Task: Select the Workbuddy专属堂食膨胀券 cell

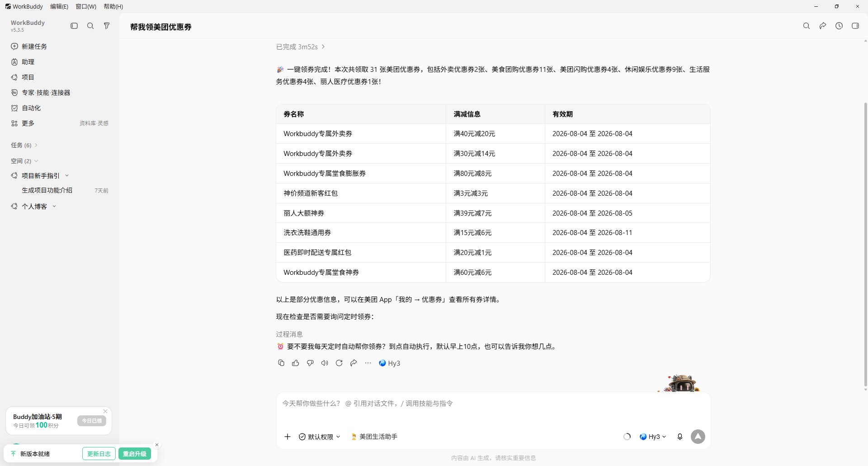Action: pyautogui.click(x=361, y=174)
